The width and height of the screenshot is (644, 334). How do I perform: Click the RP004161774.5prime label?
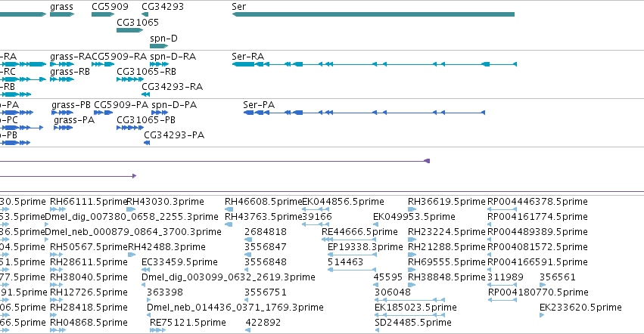tap(537, 217)
